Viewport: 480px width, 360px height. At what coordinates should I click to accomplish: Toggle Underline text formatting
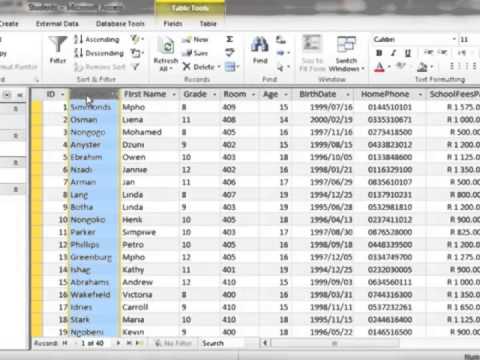click(x=408, y=53)
